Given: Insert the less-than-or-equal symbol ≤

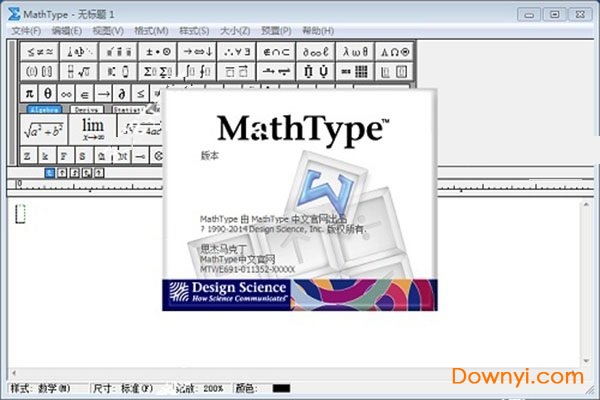Looking at the screenshot, I should click(140, 93).
